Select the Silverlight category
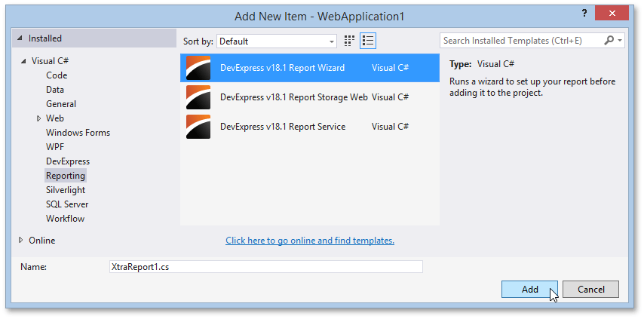 (66, 190)
